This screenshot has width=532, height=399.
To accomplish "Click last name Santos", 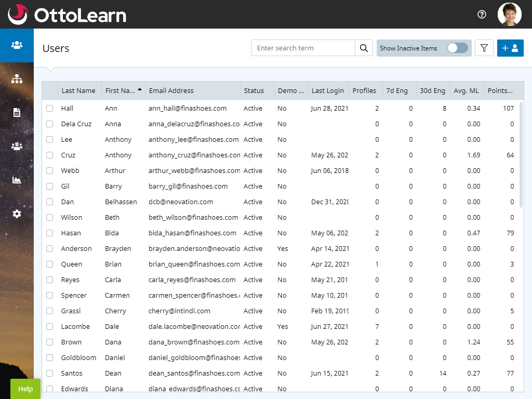I will point(72,374).
